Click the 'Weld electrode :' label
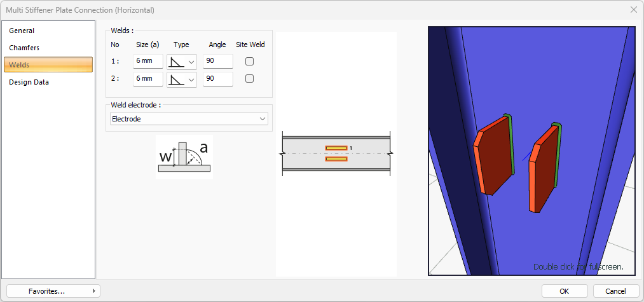 [x=135, y=105]
